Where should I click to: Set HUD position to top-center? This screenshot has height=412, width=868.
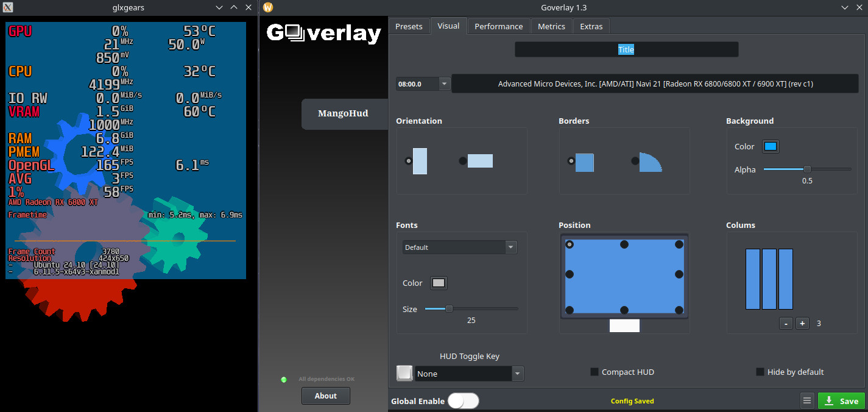[x=624, y=244]
